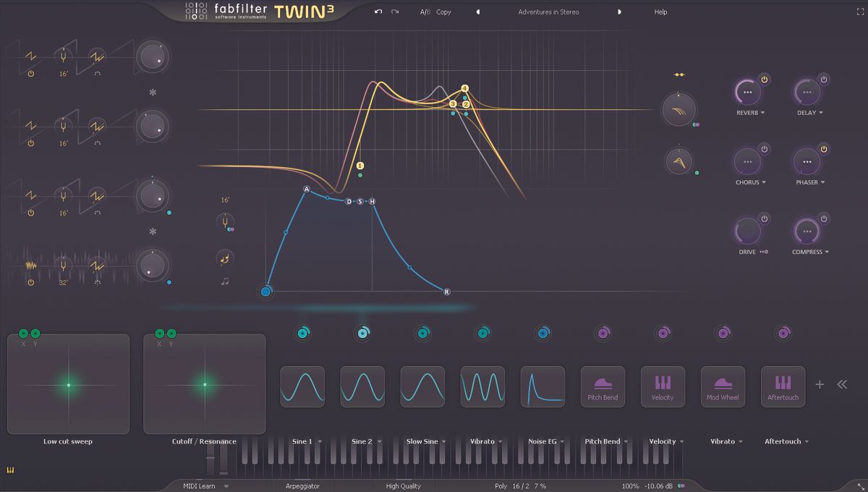Click the Vibrato sine waveform display

click(x=482, y=386)
